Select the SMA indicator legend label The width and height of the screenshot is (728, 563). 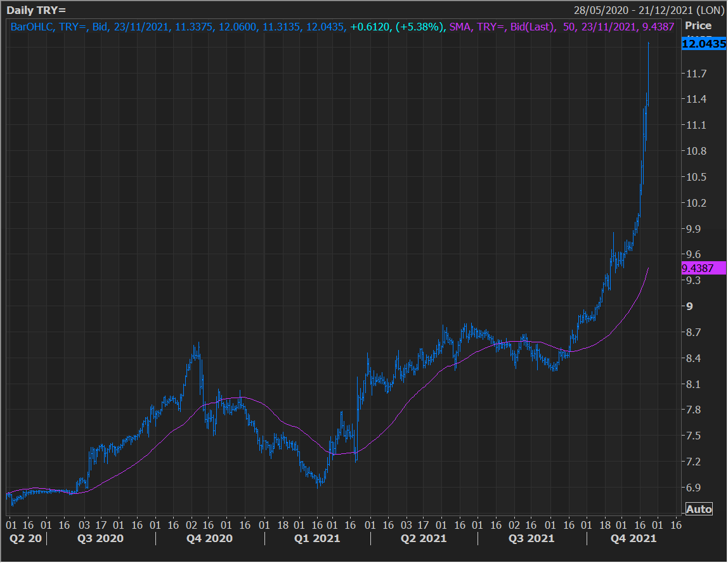pyautogui.click(x=460, y=27)
